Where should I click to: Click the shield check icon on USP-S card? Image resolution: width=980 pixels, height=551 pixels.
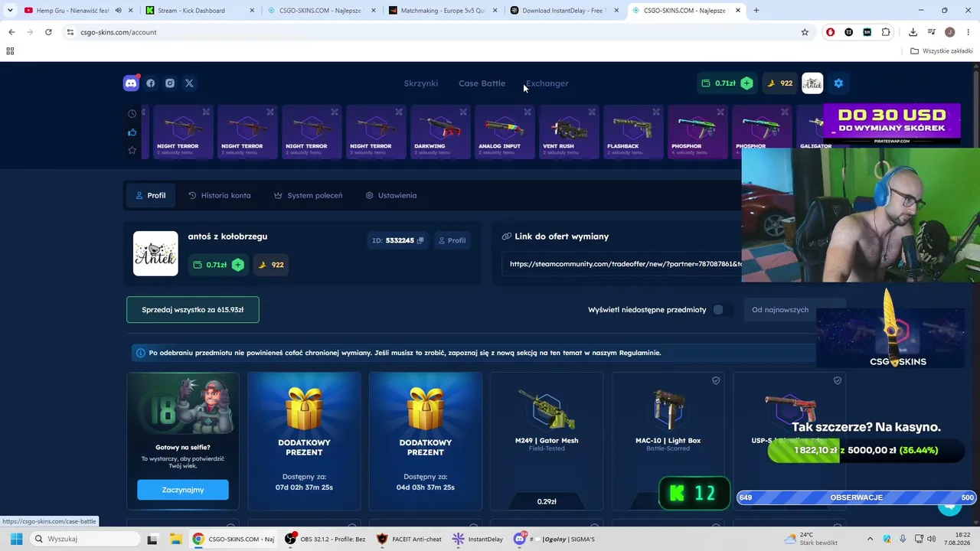[838, 380]
